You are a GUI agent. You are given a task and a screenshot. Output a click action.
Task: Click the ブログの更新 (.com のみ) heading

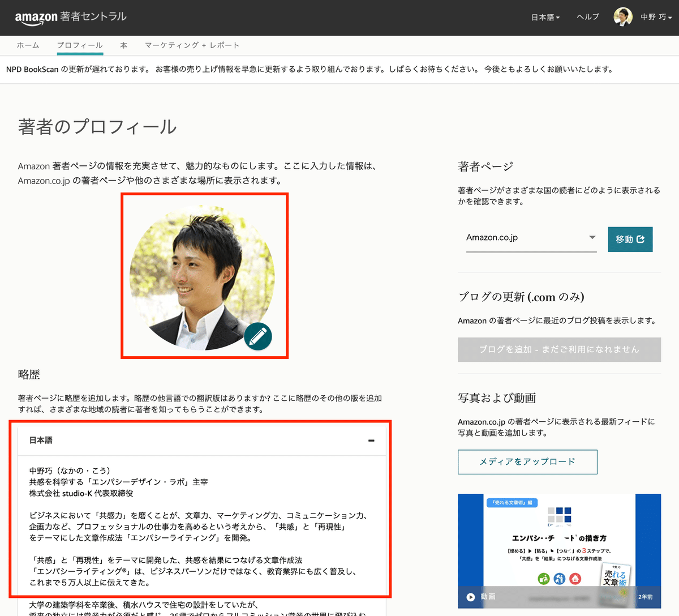click(x=521, y=297)
